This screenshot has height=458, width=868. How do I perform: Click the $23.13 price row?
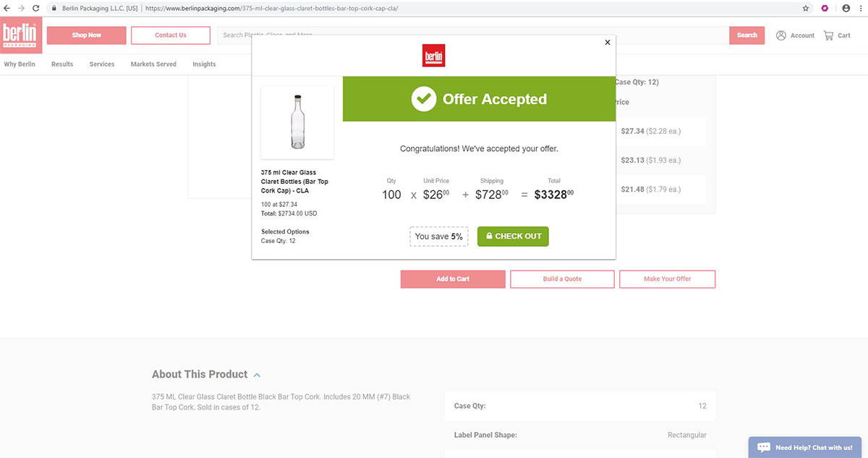pyautogui.click(x=661, y=160)
